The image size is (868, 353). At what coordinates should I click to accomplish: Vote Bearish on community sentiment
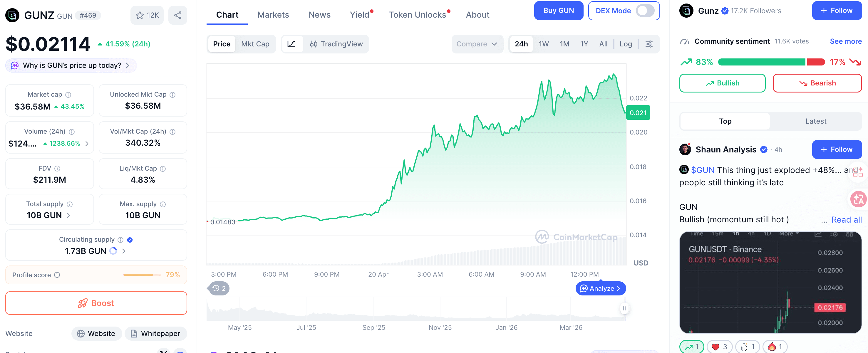(x=817, y=83)
